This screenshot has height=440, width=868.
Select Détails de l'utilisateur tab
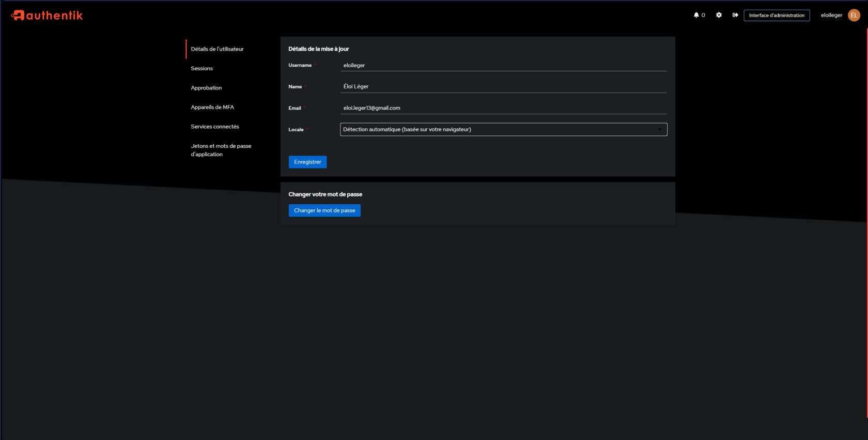[217, 49]
